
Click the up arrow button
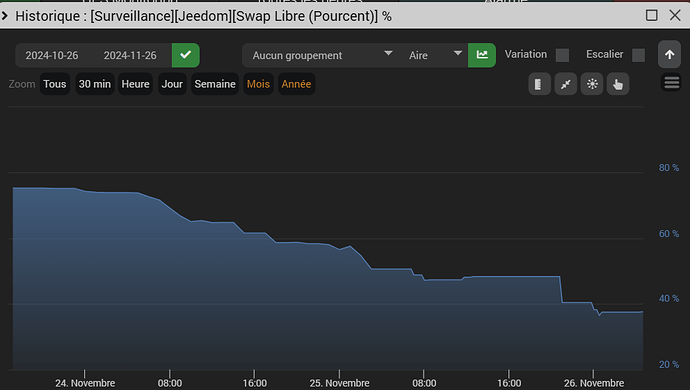(669, 54)
